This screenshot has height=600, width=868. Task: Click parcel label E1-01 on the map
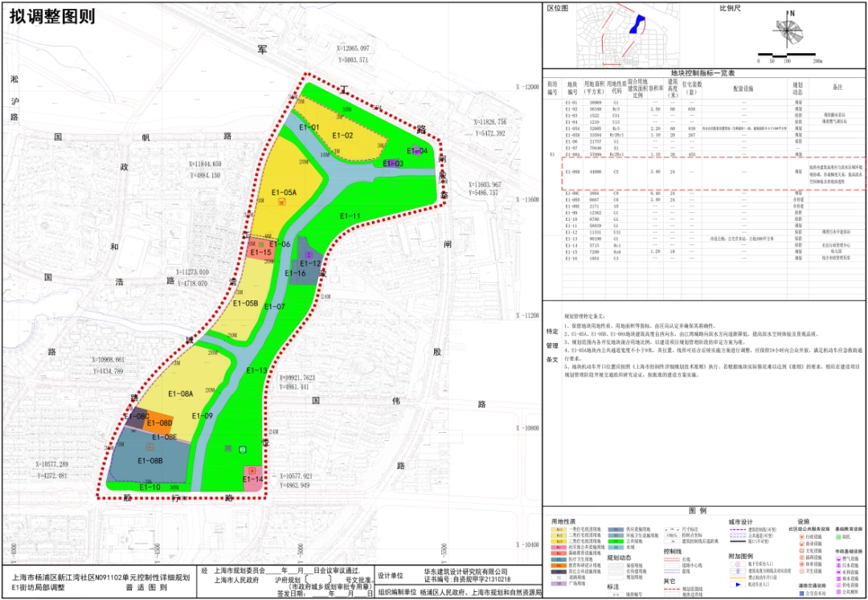[x=309, y=128]
